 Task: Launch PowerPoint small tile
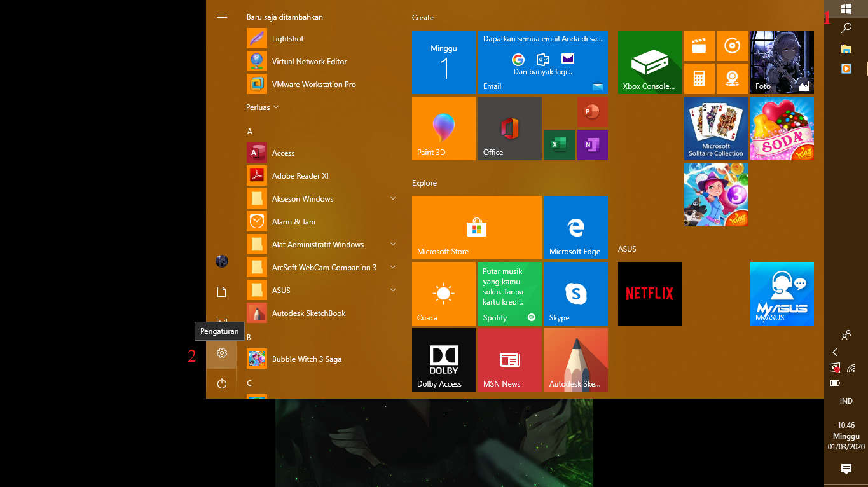coord(593,112)
